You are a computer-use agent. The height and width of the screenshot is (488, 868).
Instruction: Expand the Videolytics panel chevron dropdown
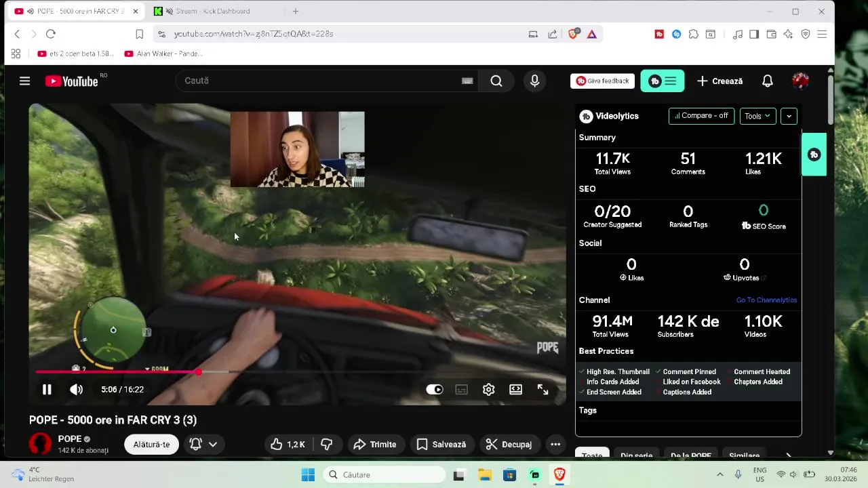tap(789, 116)
